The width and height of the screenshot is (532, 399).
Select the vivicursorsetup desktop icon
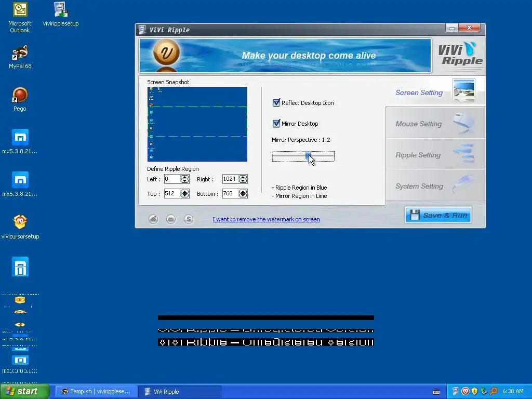[x=20, y=228]
